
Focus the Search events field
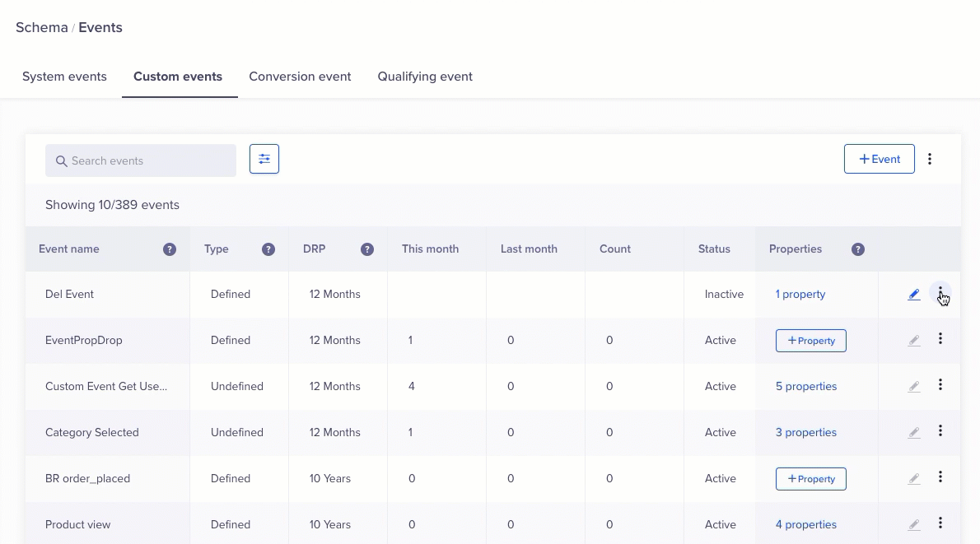click(141, 160)
